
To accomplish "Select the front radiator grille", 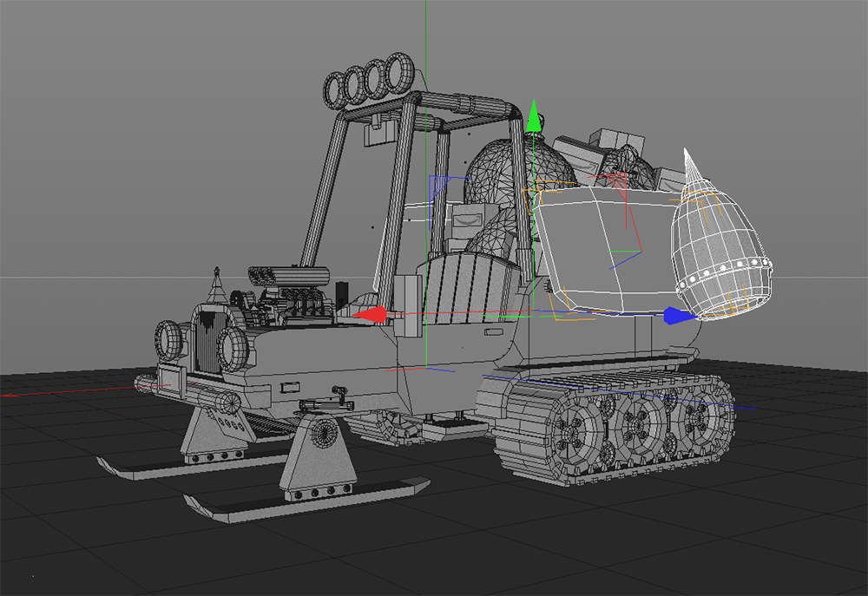I will (208, 341).
